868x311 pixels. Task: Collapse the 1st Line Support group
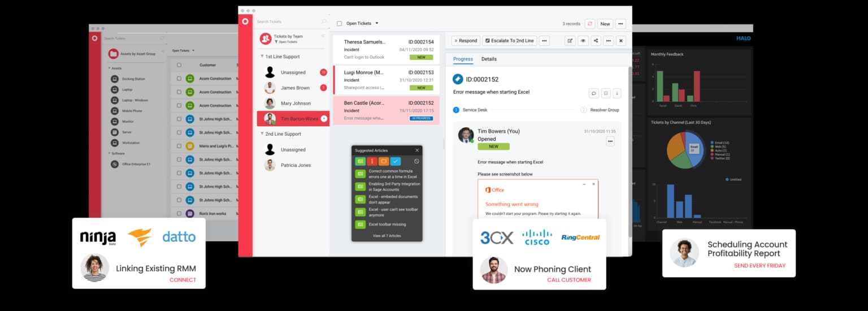coord(262,57)
